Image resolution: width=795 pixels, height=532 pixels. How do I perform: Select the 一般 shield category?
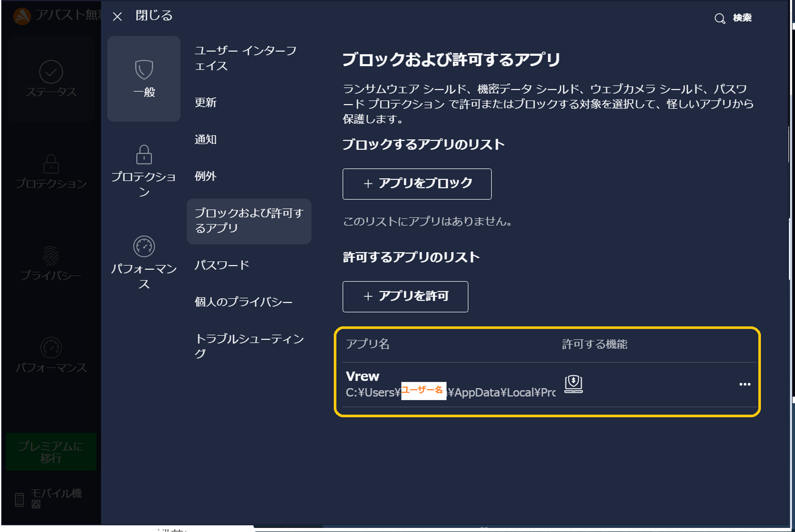pyautogui.click(x=144, y=79)
